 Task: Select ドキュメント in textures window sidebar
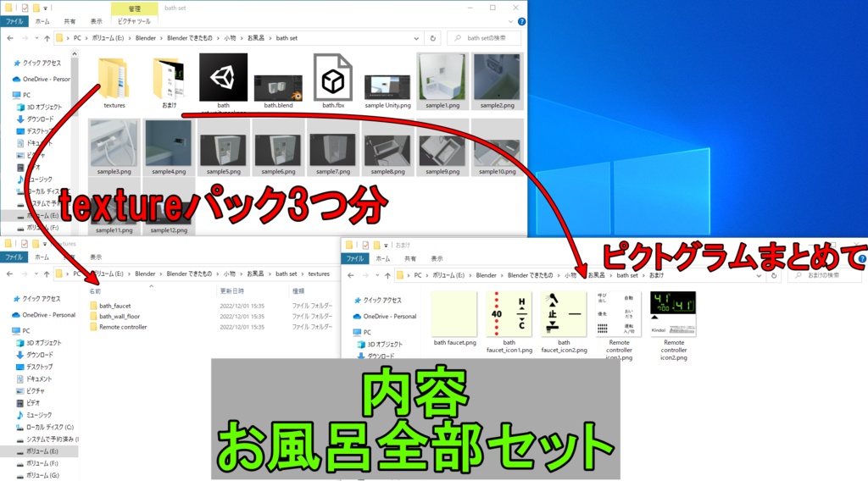click(34, 379)
